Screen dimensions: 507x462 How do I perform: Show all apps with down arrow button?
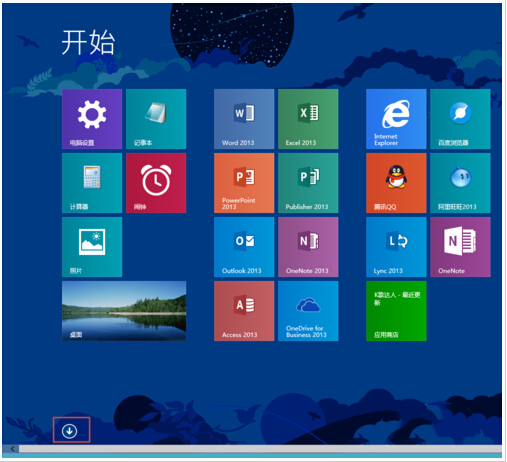(x=69, y=431)
